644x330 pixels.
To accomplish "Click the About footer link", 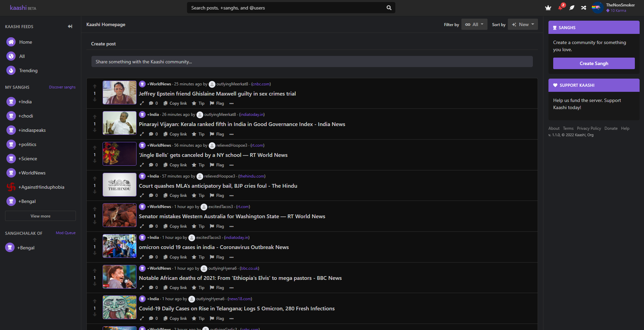I will tap(554, 128).
